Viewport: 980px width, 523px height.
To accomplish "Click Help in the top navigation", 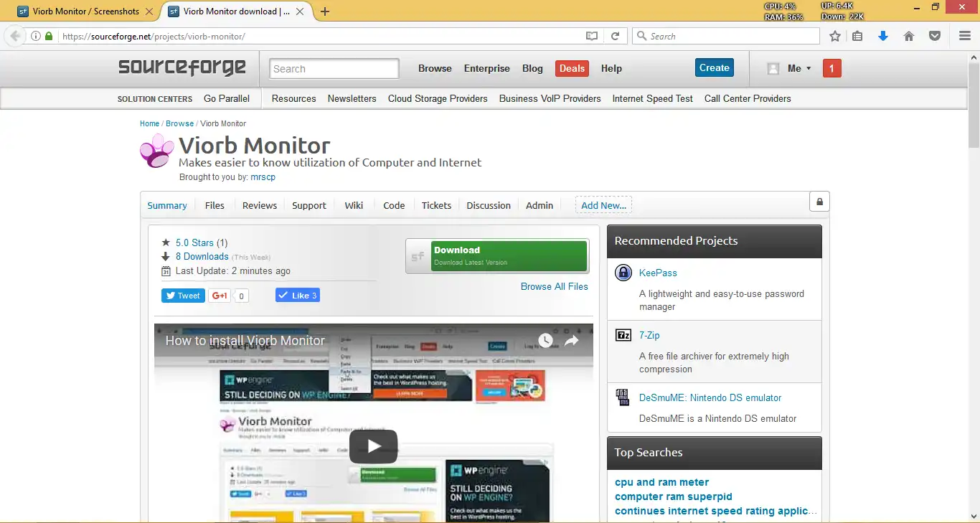I will tap(611, 68).
